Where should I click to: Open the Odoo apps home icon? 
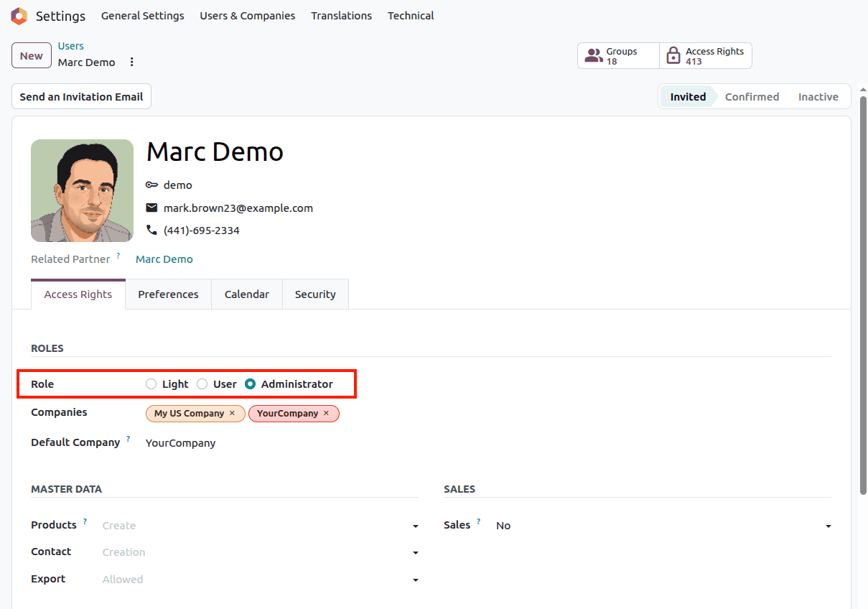(19, 16)
